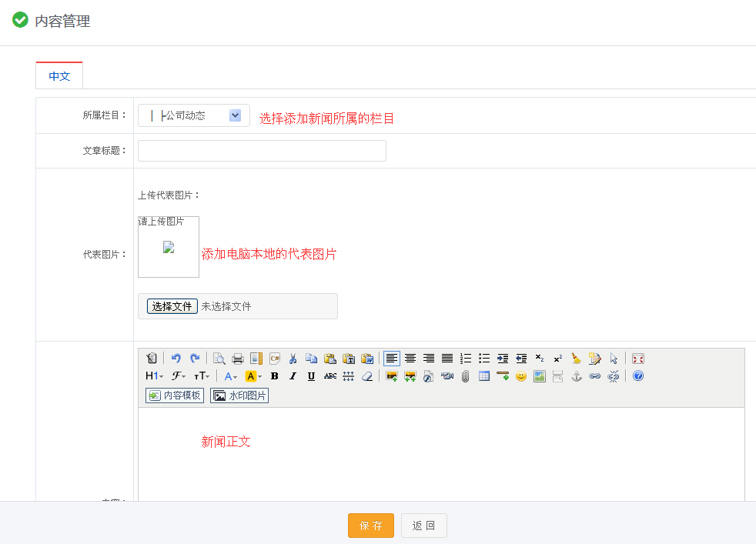Click the anchor icon
The image size is (756, 544).
coord(576,376)
